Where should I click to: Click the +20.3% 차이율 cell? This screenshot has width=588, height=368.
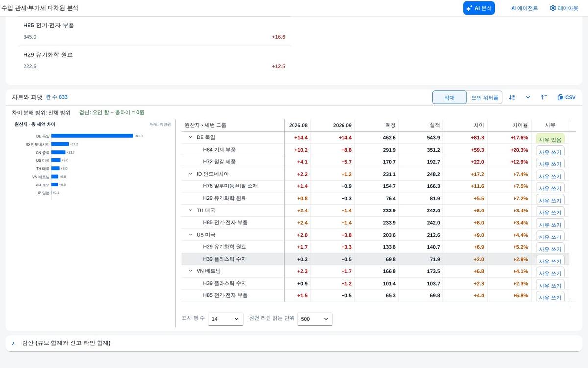[x=519, y=150]
